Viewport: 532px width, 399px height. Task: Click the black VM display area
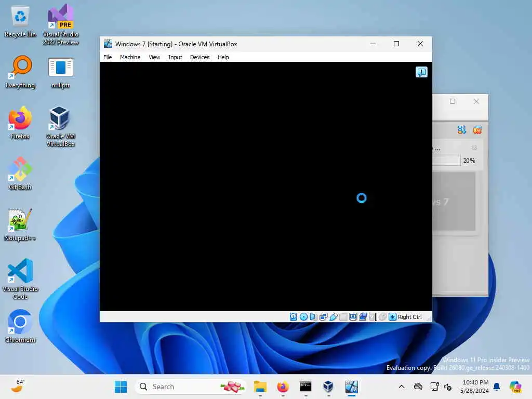[265, 187]
